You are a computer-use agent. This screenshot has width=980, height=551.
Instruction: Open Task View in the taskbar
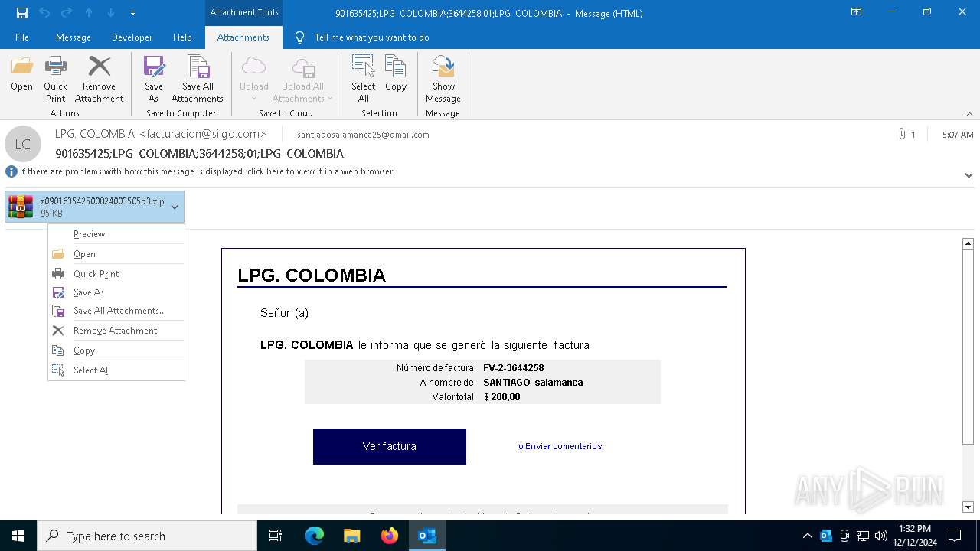pos(276,536)
